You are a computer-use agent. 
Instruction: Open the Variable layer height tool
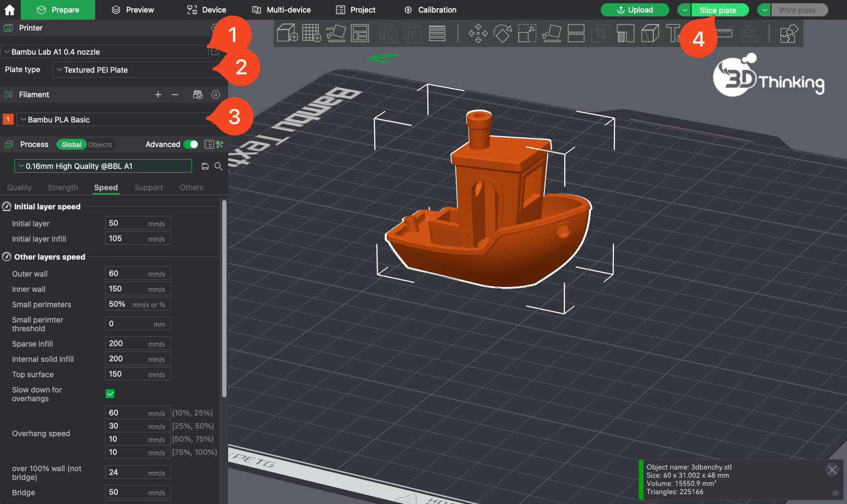tap(437, 33)
